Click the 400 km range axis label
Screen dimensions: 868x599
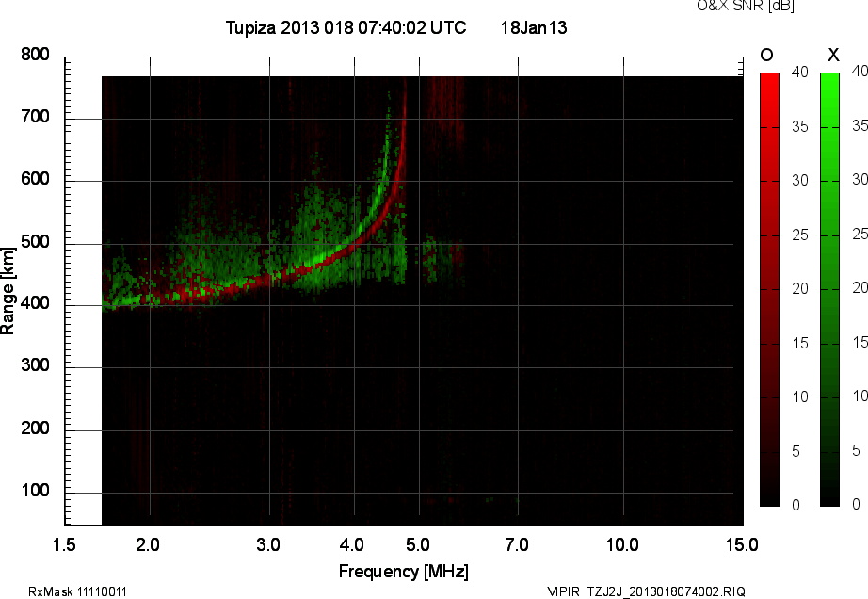tap(36, 303)
